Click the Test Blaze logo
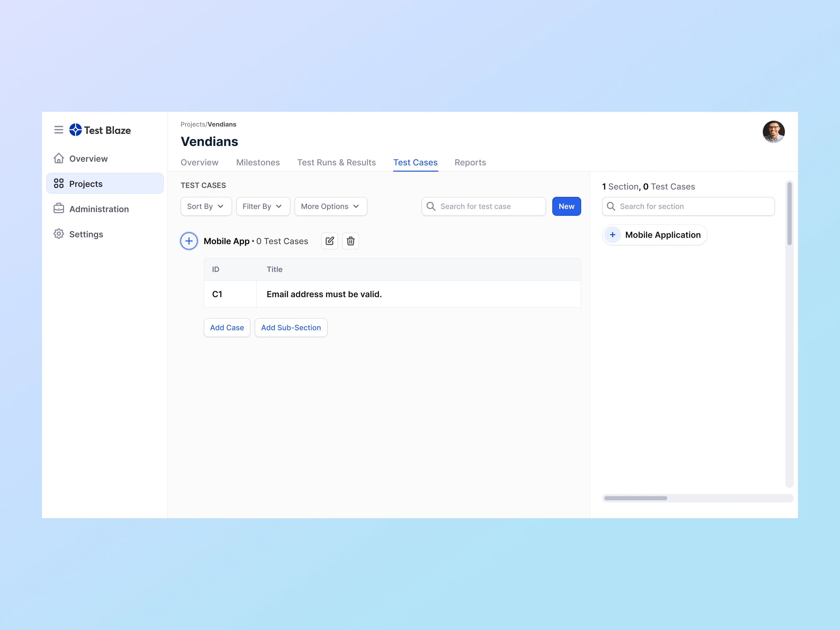This screenshot has height=630, width=840. pos(100,130)
